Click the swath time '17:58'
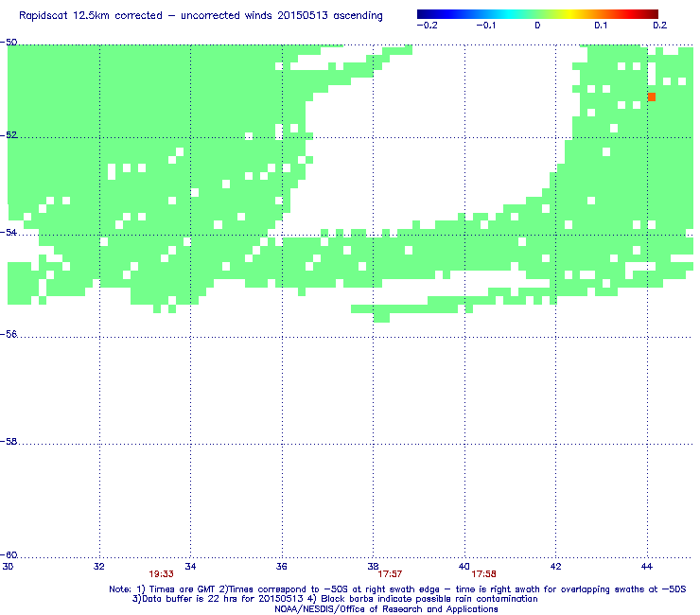The image size is (700, 615). (x=484, y=574)
